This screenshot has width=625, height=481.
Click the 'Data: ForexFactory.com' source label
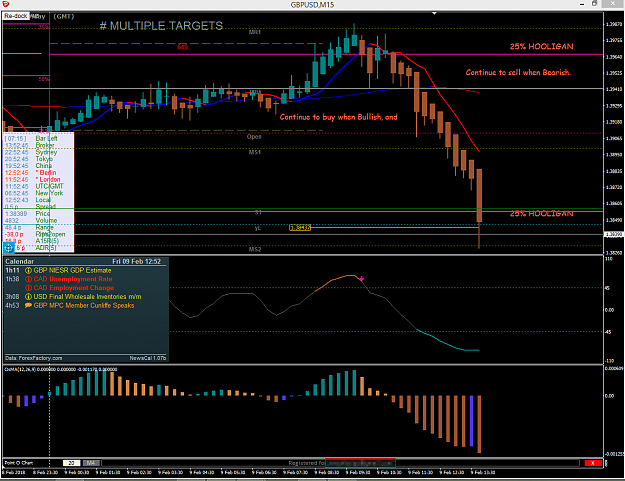tap(34, 358)
